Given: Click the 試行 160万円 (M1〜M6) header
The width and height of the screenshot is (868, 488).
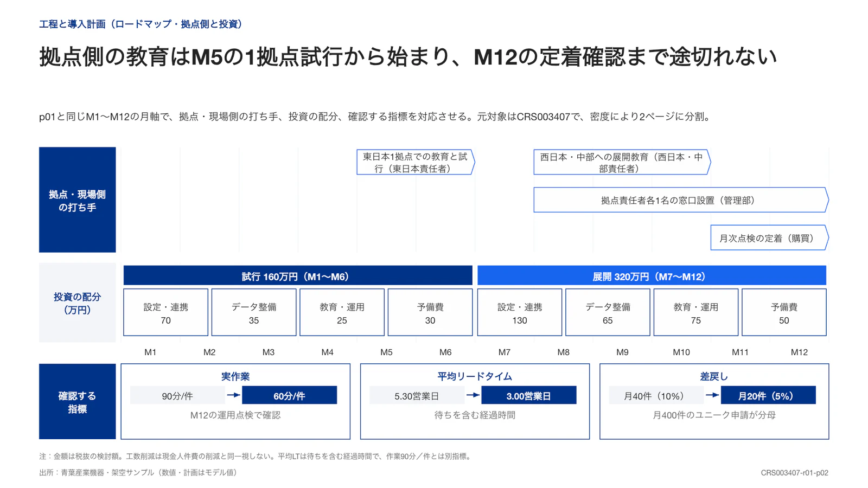Looking at the screenshot, I should [x=298, y=275].
